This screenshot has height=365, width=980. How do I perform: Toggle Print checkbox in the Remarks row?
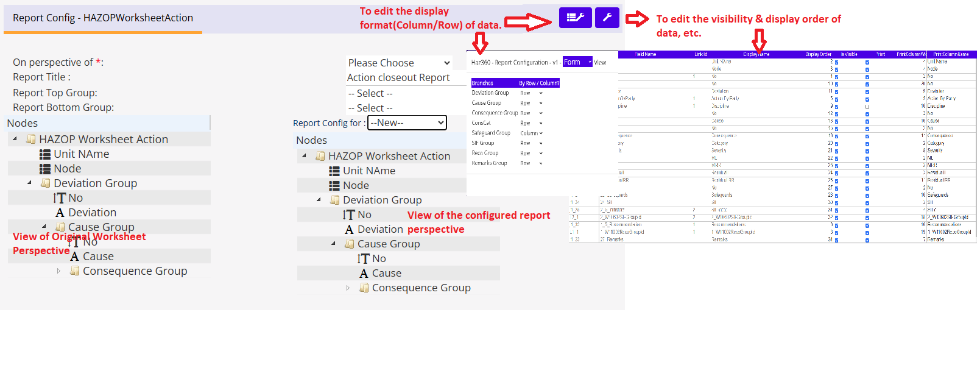pos(867,240)
